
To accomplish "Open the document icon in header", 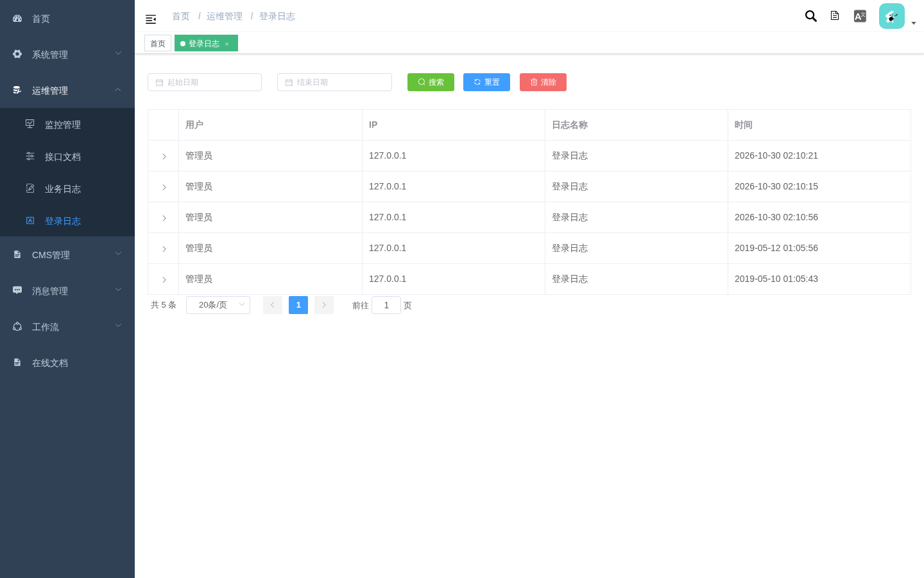I will pyautogui.click(x=835, y=16).
